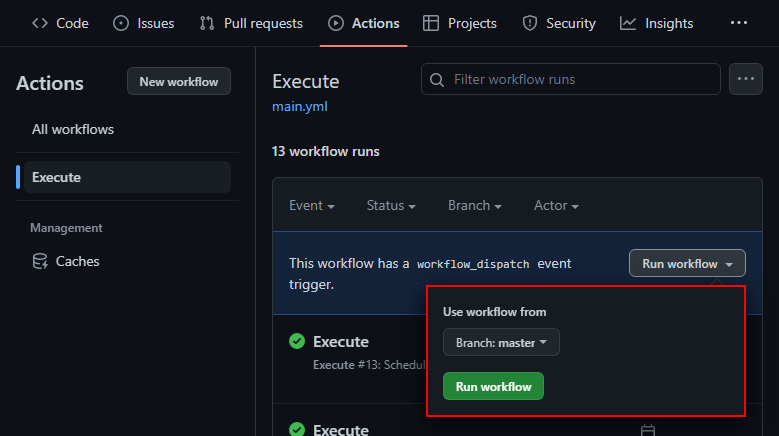Select the Actions tab
Viewport: 779px width, 436px height.
tap(364, 23)
